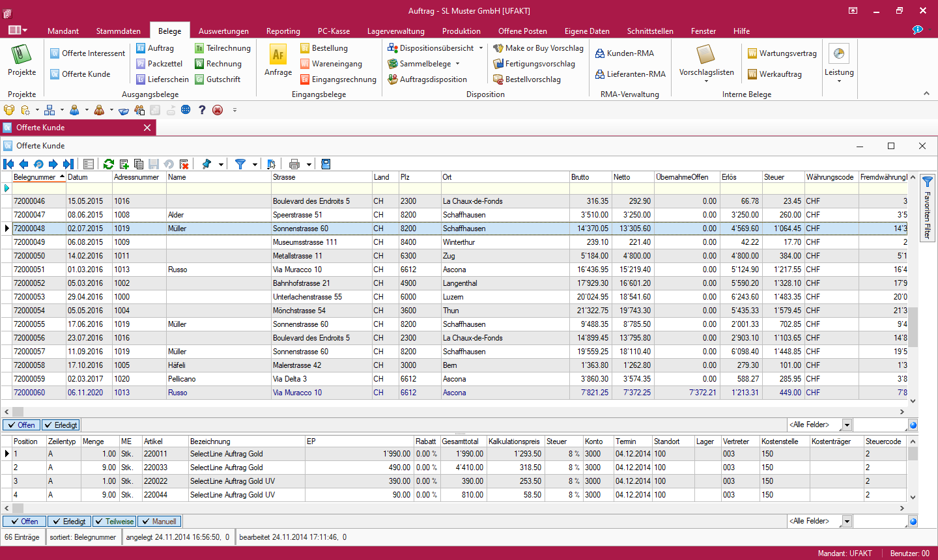Open Wartungsvertrag in Interne Belege
This screenshot has width=938, height=560.
tap(782, 53)
